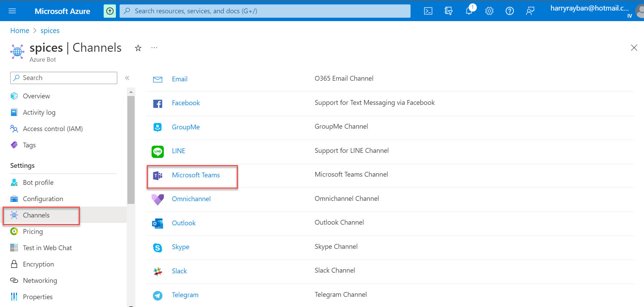Open the Email channel link
The width and height of the screenshot is (644, 307).
pyautogui.click(x=179, y=79)
